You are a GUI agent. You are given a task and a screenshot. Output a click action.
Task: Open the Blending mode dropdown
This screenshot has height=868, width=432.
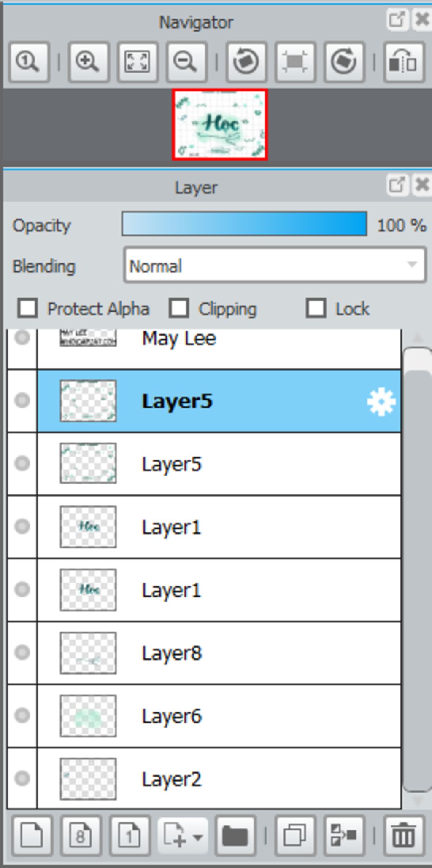275,266
